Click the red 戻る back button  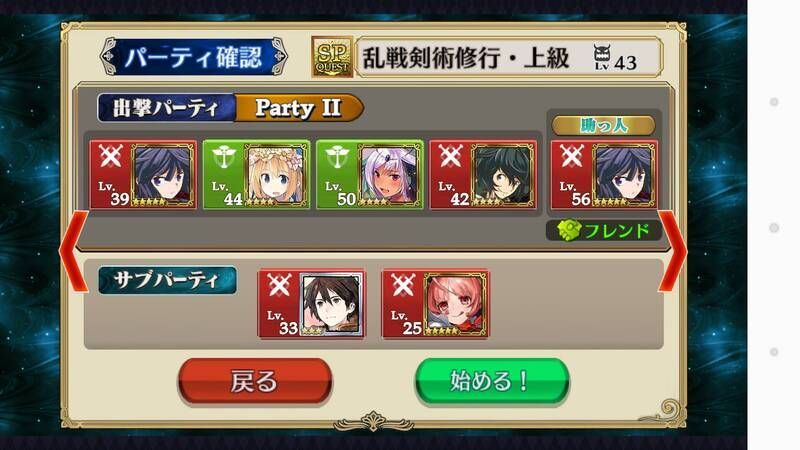[255, 381]
